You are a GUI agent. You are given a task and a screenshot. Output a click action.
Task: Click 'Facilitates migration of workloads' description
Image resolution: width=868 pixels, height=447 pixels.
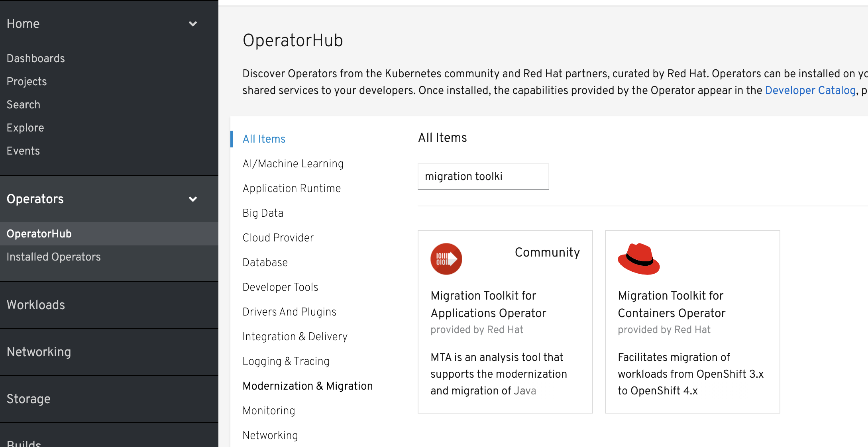click(691, 374)
